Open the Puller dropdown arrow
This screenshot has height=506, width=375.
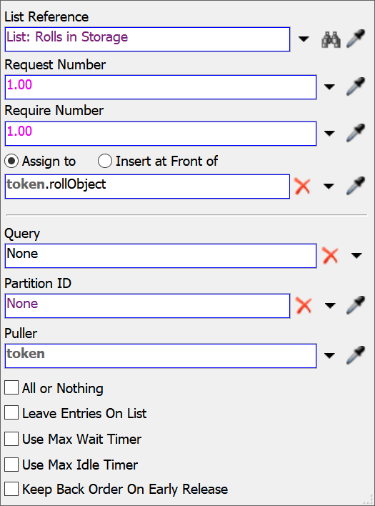point(329,356)
